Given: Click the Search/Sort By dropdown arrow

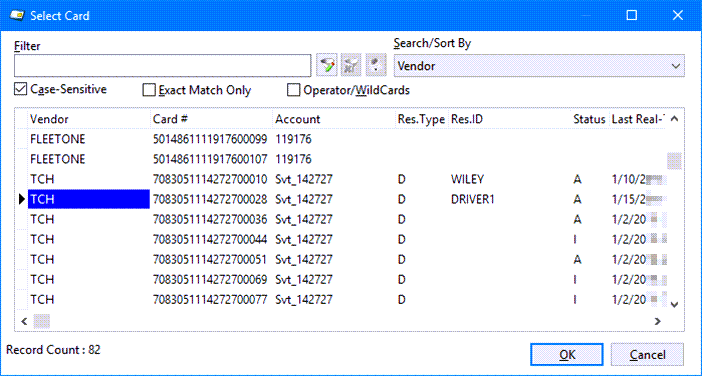Looking at the screenshot, I should coord(676,66).
